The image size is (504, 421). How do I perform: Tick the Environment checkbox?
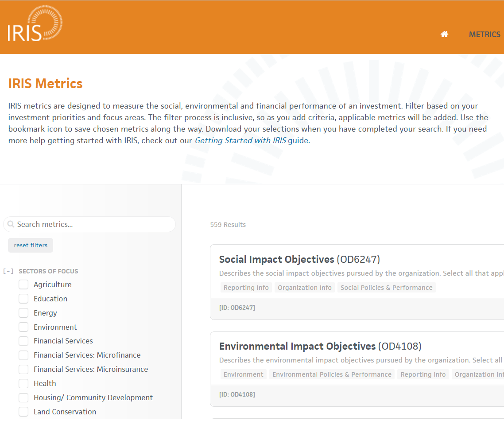coord(23,327)
